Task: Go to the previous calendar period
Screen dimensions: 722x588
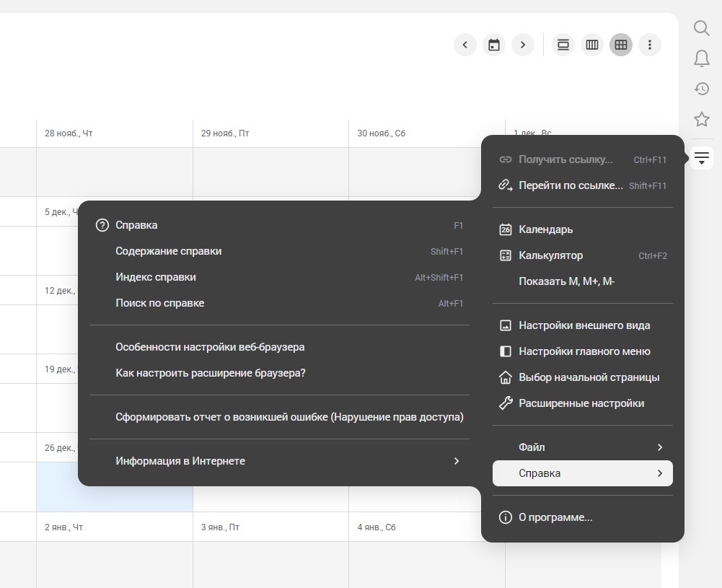Action: [x=465, y=45]
